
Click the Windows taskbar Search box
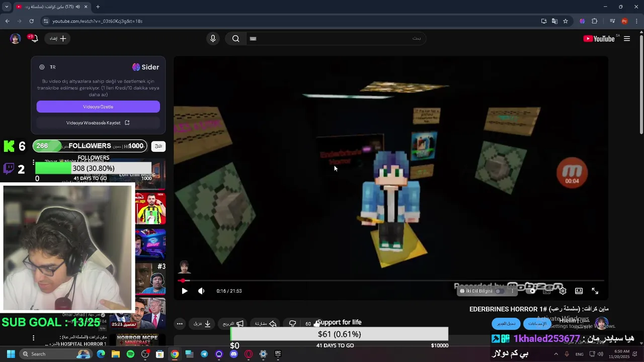[56, 354]
